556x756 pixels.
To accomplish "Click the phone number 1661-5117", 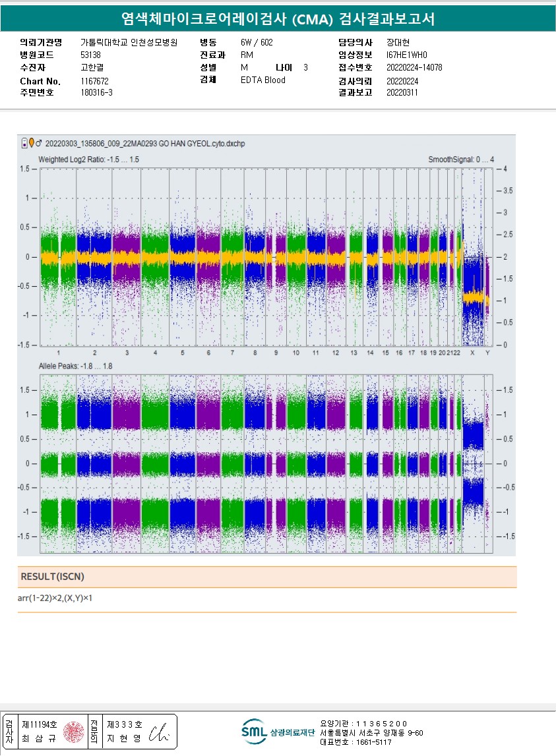I will tap(373, 742).
